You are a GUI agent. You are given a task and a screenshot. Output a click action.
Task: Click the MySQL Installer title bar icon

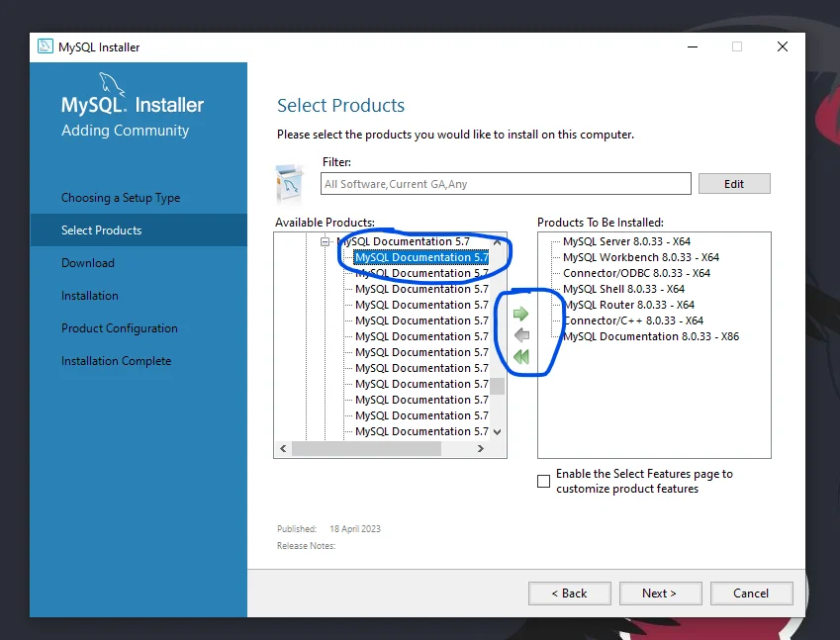(46, 46)
